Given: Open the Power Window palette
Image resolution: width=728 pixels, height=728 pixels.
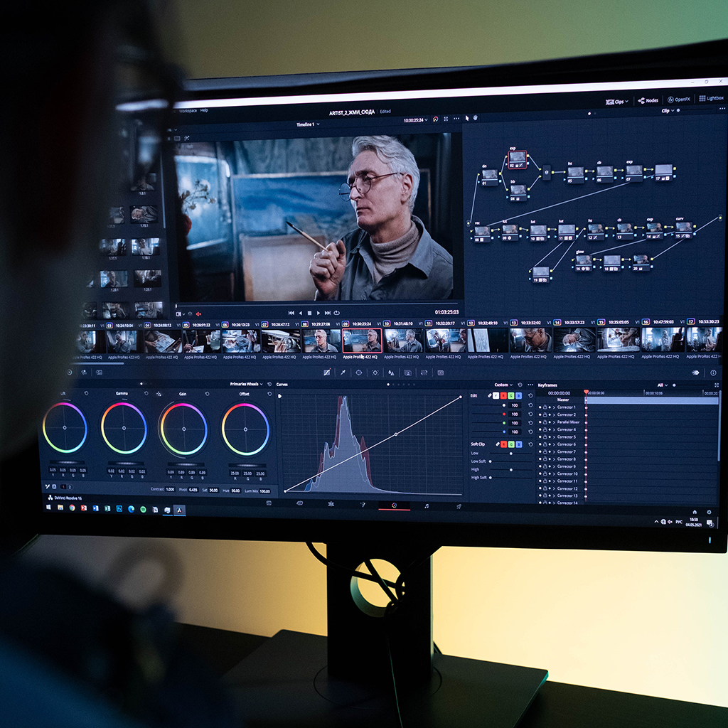Looking at the screenshot, I should (359, 373).
